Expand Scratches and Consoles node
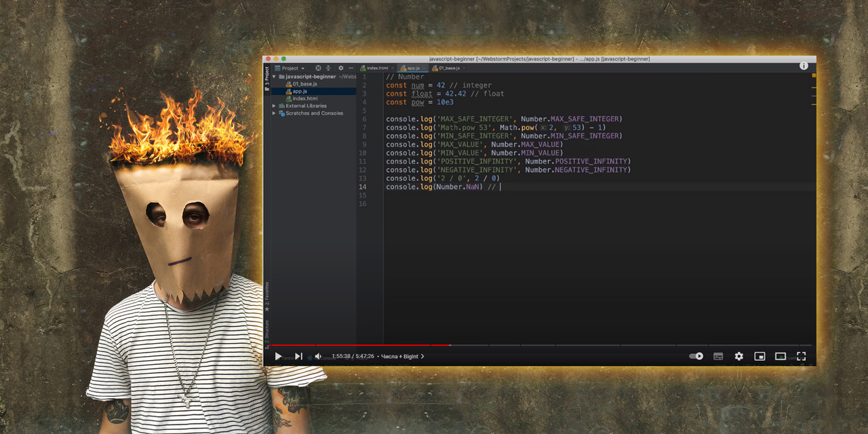This screenshot has width=868, height=434. point(273,113)
